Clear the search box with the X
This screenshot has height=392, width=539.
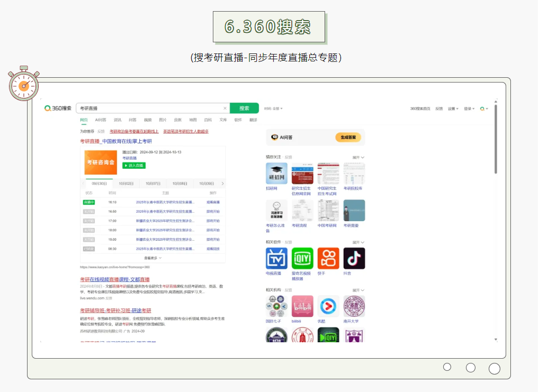(225, 108)
